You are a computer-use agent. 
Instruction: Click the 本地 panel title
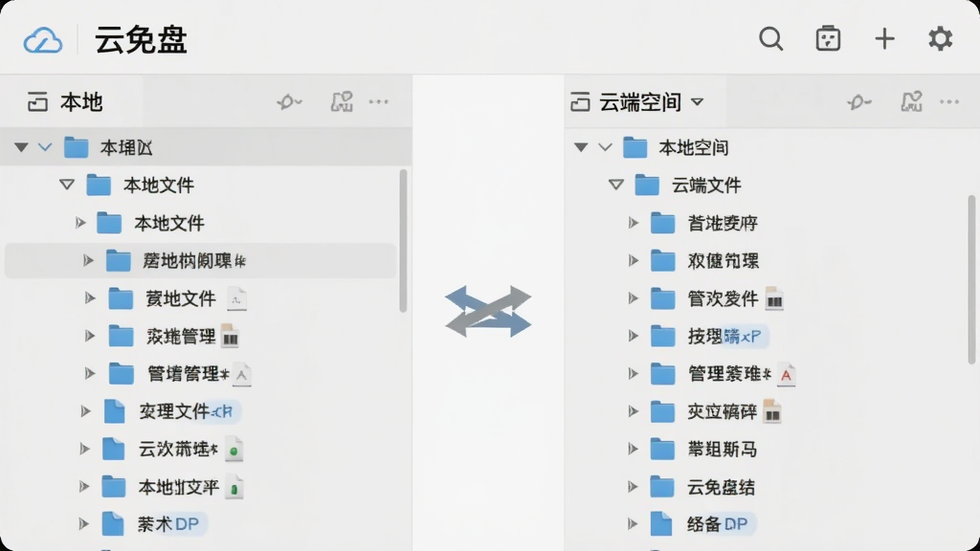coord(82,101)
